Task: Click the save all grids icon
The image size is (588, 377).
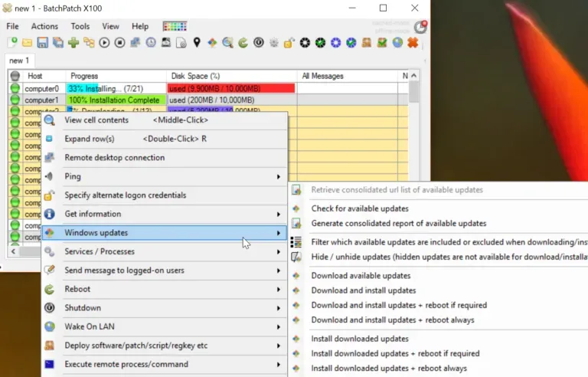Action: tap(57, 42)
